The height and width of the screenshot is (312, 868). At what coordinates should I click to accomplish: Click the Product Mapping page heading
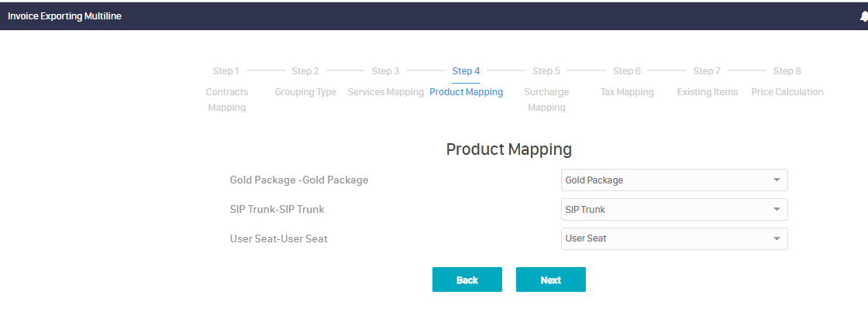point(508,149)
